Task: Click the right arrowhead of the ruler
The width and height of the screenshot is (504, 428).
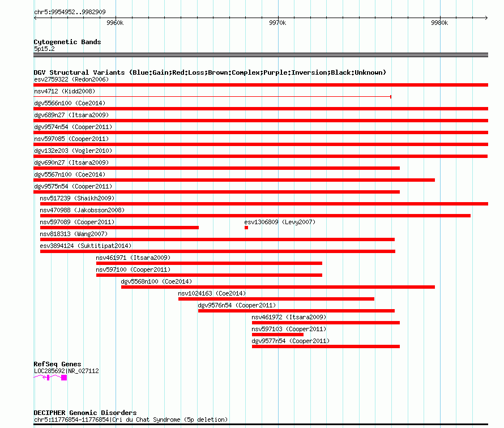Action: pyautogui.click(x=486, y=18)
